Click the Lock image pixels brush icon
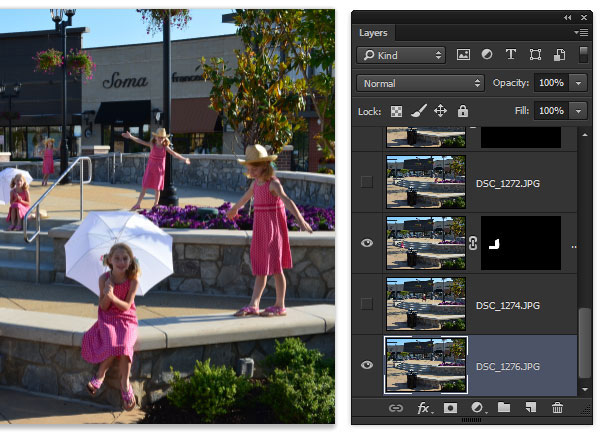 point(419,111)
